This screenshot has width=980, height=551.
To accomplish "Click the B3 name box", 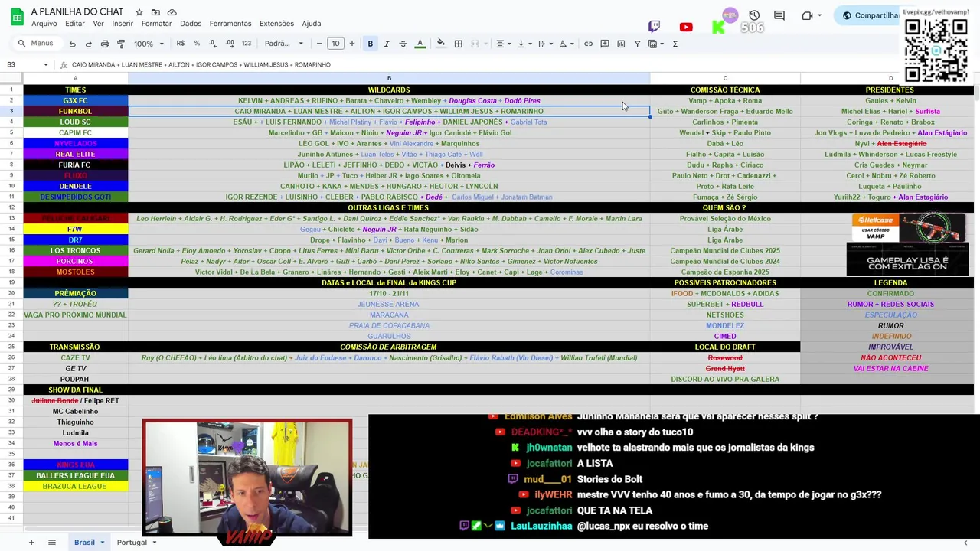I will click(21, 65).
